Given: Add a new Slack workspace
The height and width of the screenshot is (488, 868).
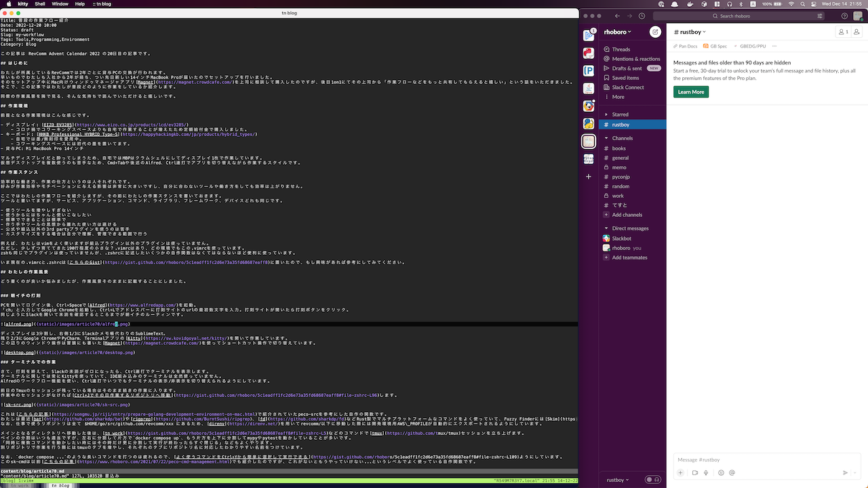Looking at the screenshot, I should point(589,176).
